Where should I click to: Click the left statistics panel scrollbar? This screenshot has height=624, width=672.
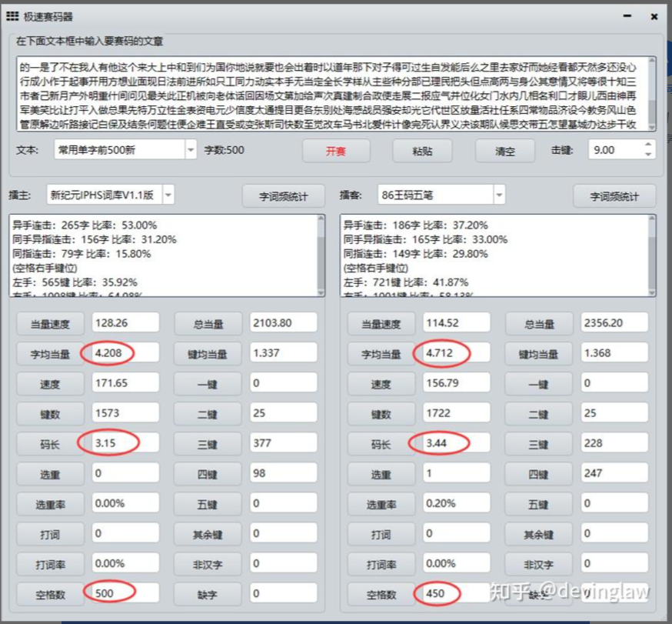point(321,255)
